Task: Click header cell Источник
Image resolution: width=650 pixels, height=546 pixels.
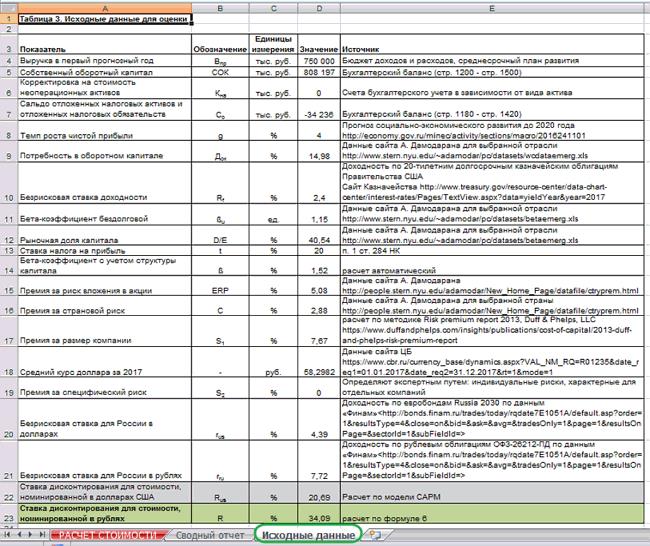Action: (492, 44)
